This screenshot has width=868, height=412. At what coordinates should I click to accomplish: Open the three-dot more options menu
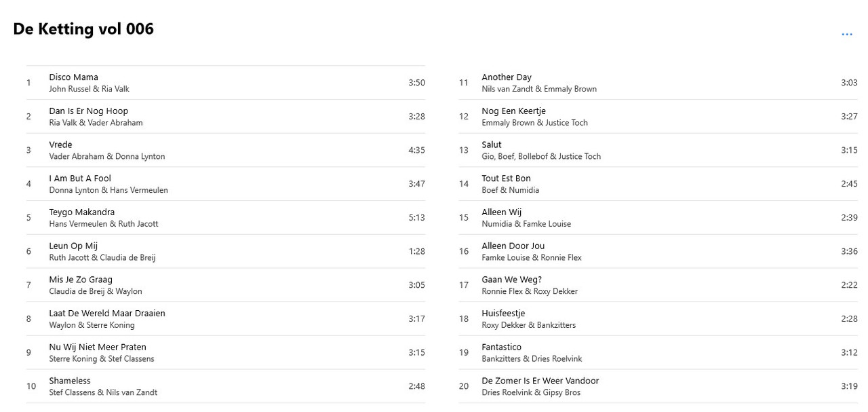click(x=847, y=34)
